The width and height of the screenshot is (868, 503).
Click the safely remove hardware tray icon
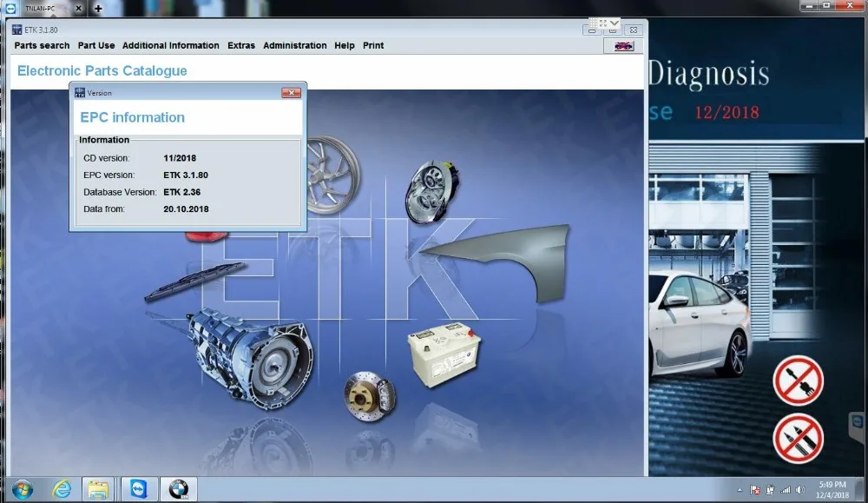[x=770, y=490]
